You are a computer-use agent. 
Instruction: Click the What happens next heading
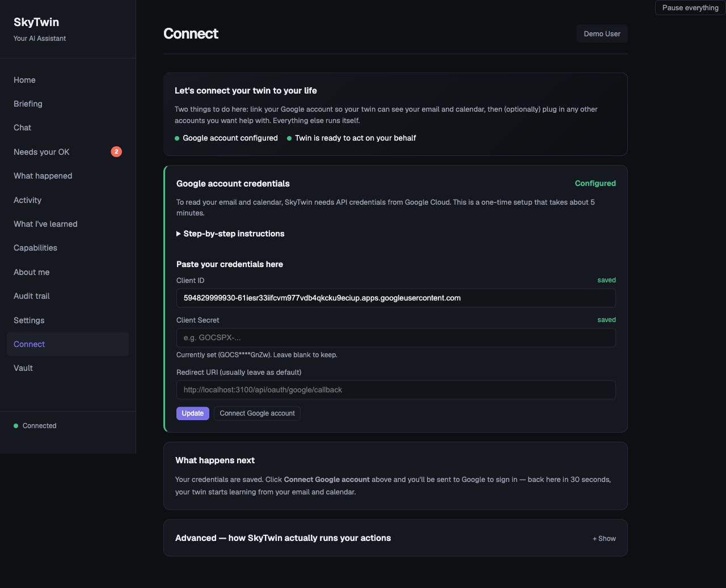point(215,460)
